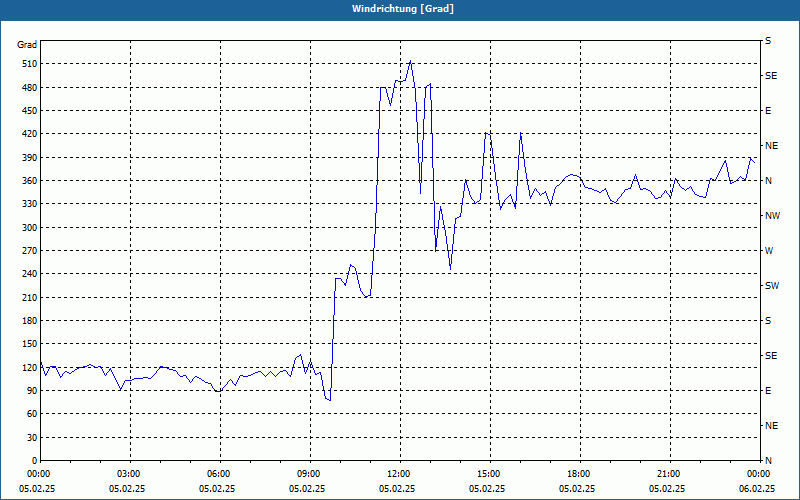Click the date label "06.02.25"
Screen dimensions: 800x500
[757, 489]
